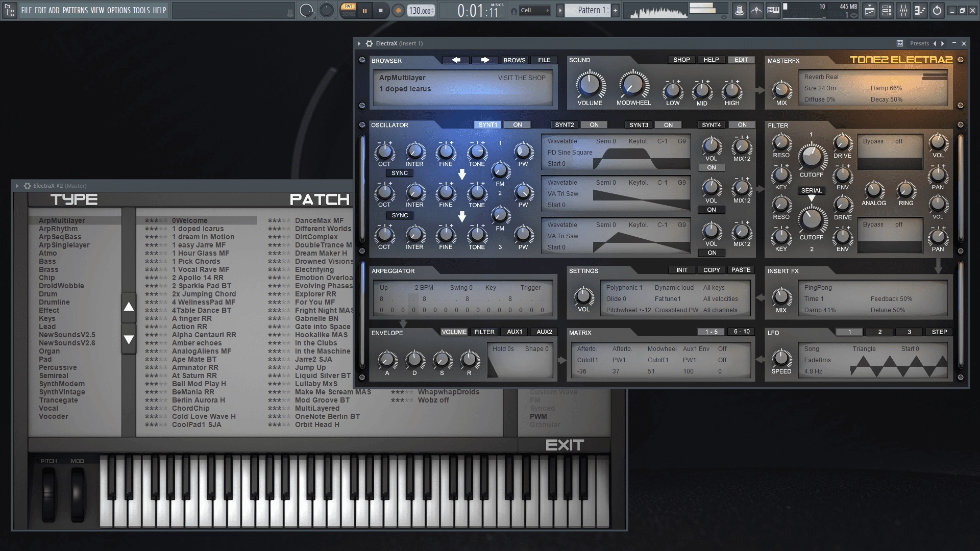Open the FILE menu
The width and height of the screenshot is (980, 551).
pyautogui.click(x=26, y=10)
